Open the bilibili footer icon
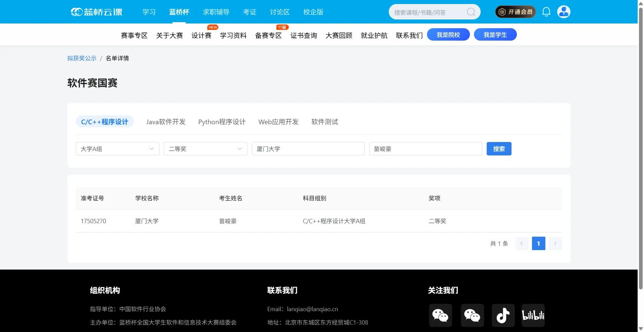Viewport: 644px width, 332px height. [x=533, y=315]
